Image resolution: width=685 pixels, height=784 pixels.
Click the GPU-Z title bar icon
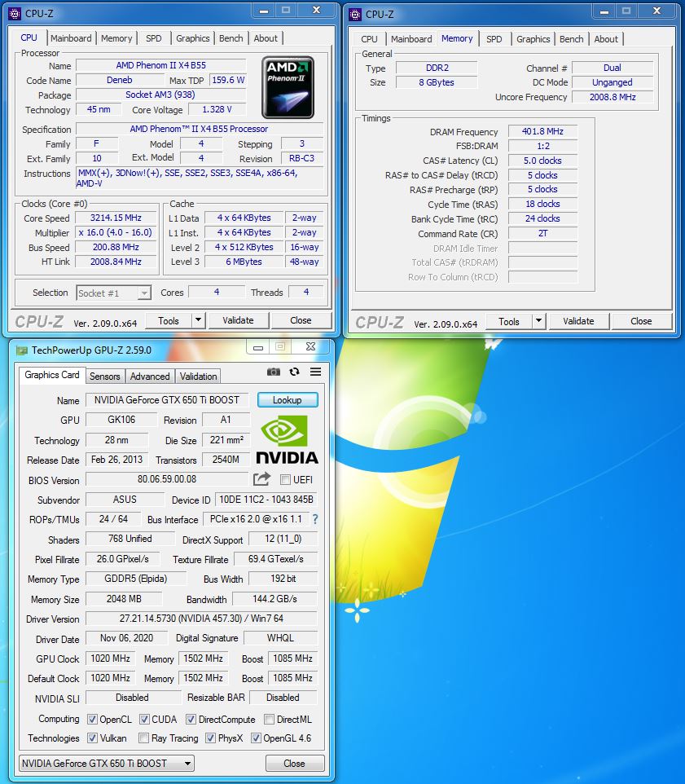(x=21, y=350)
